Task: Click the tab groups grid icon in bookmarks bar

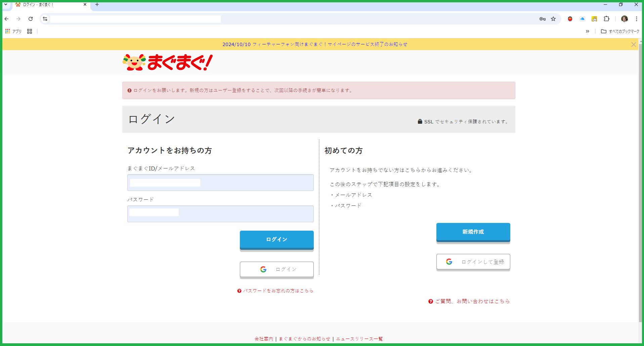Action: [x=30, y=31]
